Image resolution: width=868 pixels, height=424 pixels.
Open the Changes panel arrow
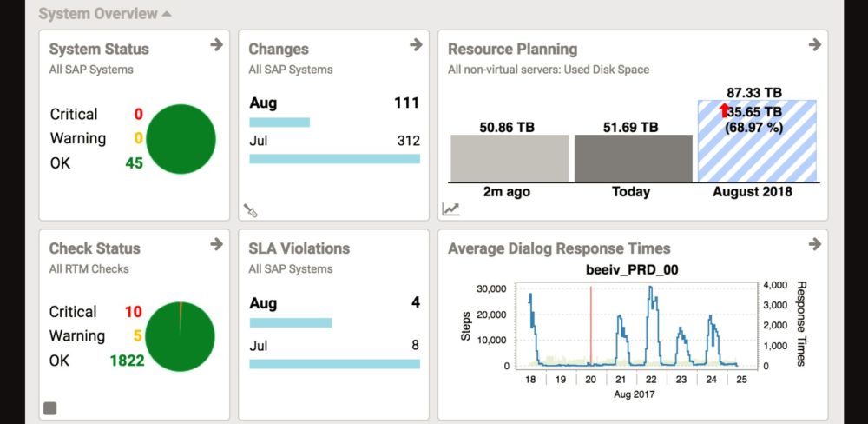coord(416,45)
